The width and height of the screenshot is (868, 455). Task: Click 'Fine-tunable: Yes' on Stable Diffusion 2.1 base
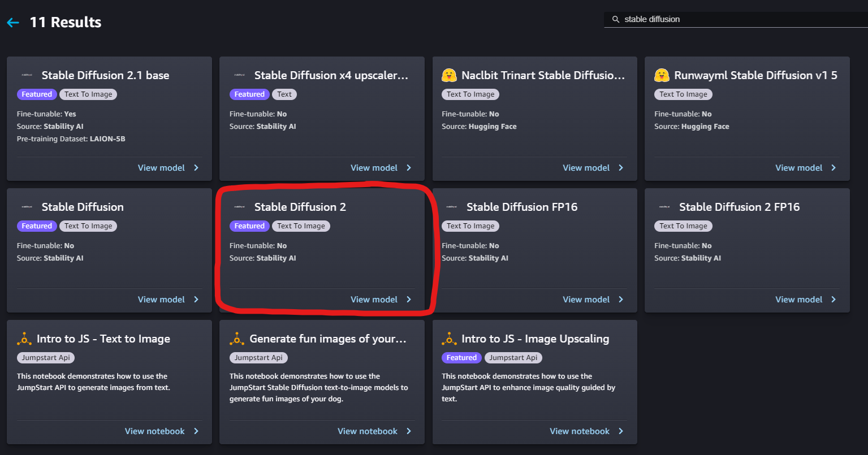point(46,114)
